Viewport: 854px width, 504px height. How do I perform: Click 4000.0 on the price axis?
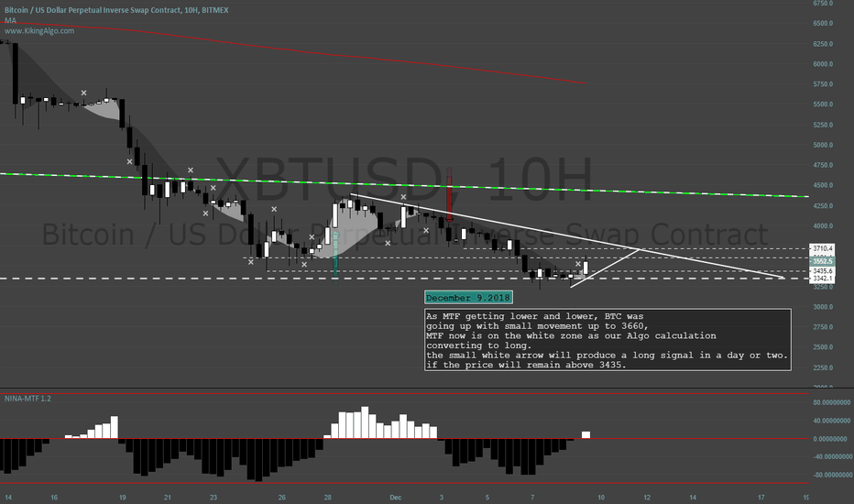pos(823,225)
